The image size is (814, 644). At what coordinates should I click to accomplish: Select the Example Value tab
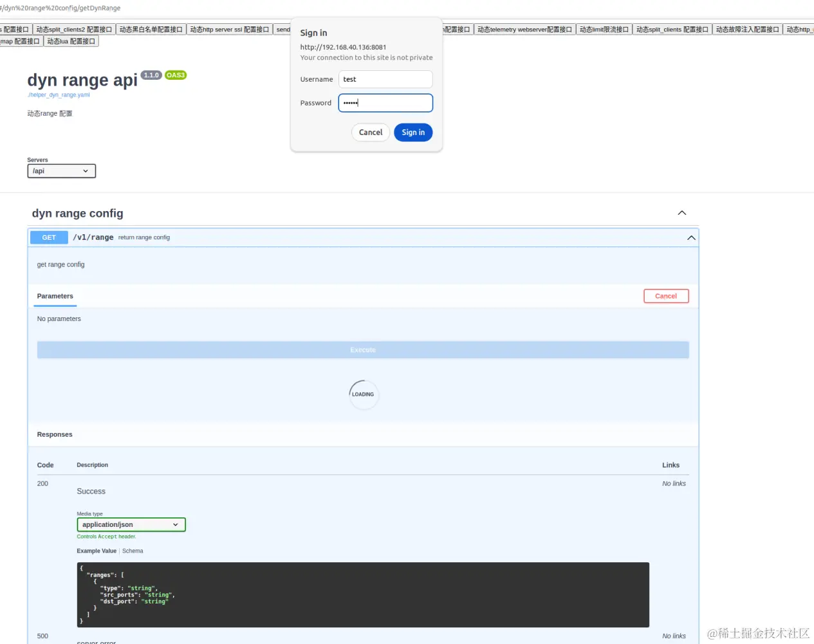pyautogui.click(x=97, y=551)
